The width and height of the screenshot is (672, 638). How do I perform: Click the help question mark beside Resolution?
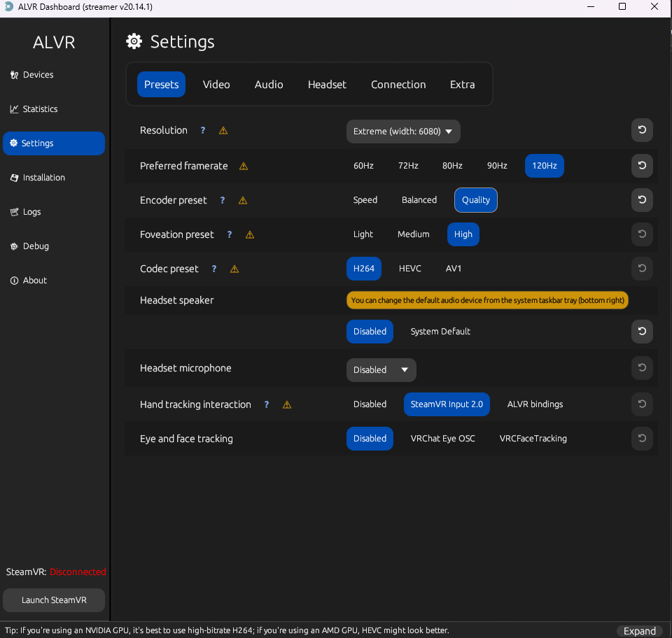[203, 131]
